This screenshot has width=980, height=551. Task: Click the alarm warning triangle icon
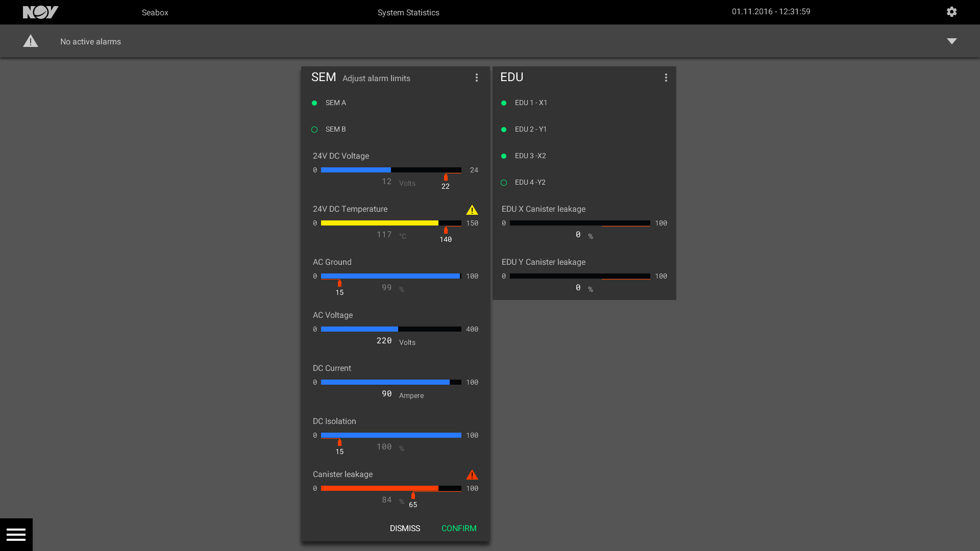click(31, 41)
